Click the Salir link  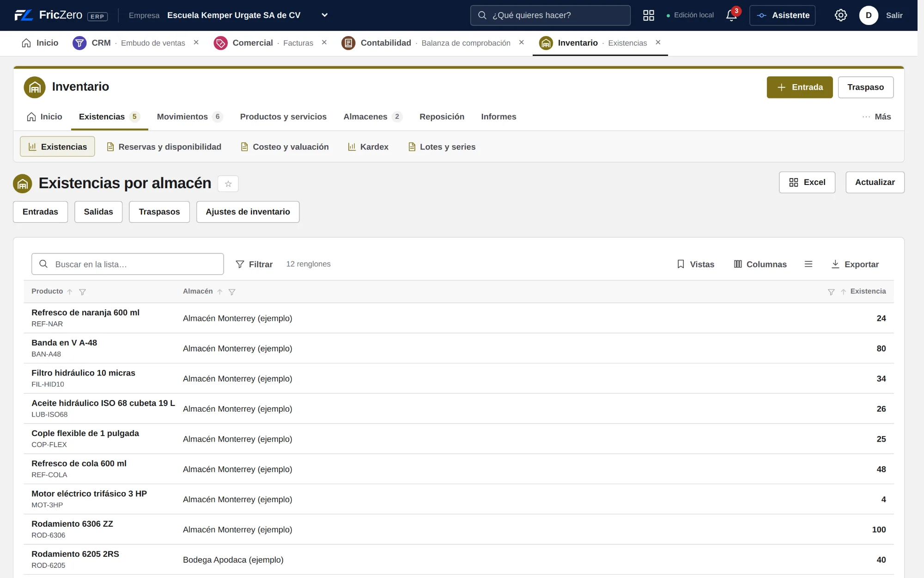click(x=894, y=15)
